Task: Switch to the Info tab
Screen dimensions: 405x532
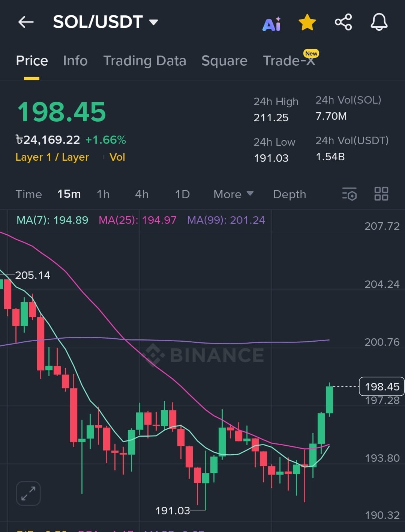Action: (75, 61)
